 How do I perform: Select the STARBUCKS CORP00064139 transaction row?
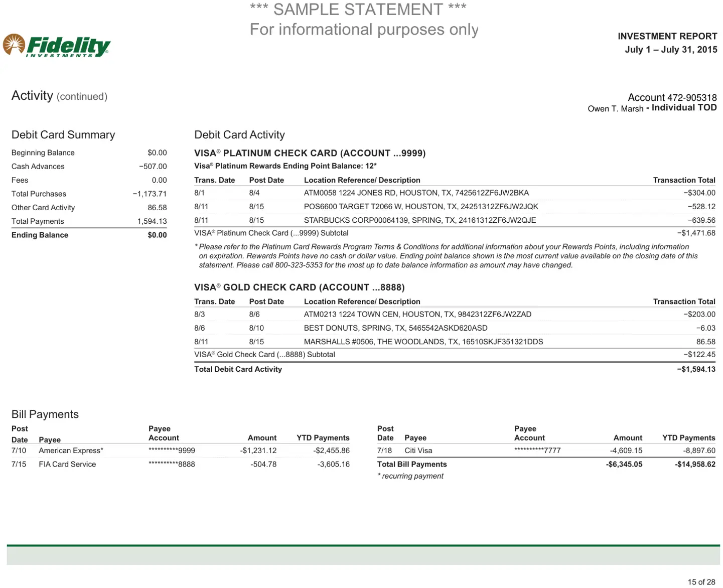[x=455, y=220]
